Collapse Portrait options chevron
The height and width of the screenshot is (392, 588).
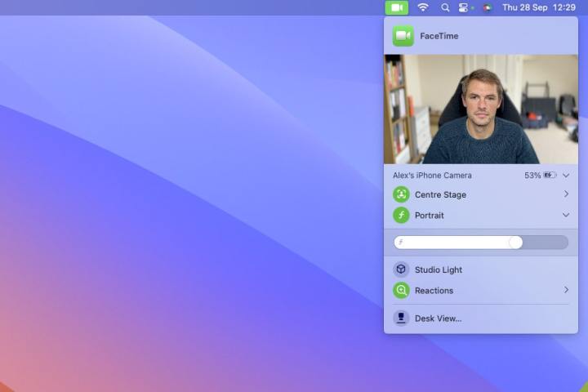pos(566,215)
